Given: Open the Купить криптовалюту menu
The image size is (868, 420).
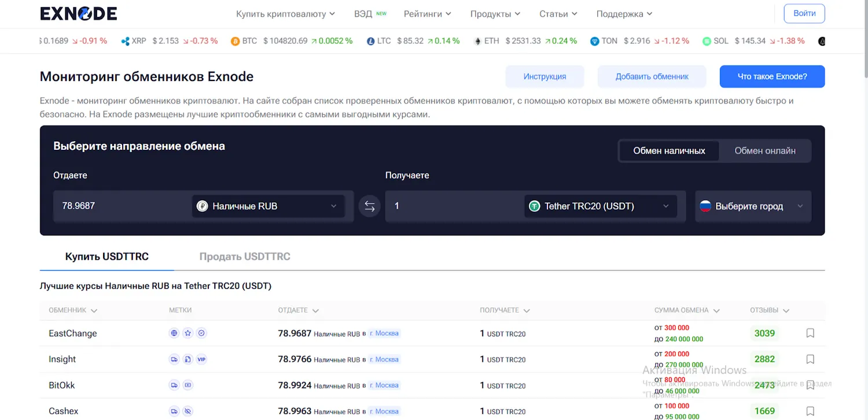Looking at the screenshot, I should [285, 13].
